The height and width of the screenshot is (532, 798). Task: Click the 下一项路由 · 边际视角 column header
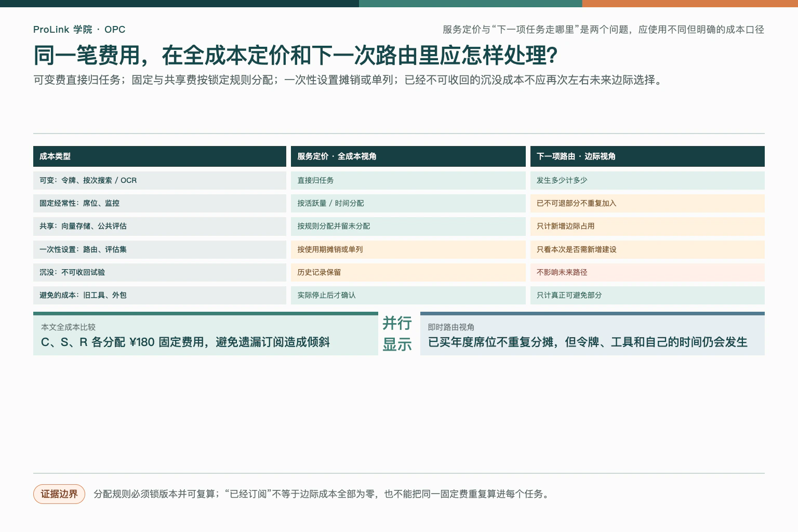(647, 156)
